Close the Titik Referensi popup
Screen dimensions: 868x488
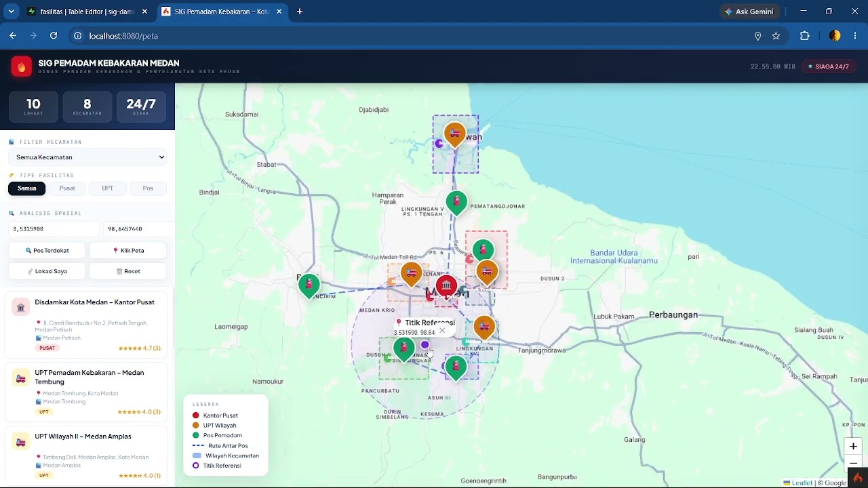[x=442, y=331]
